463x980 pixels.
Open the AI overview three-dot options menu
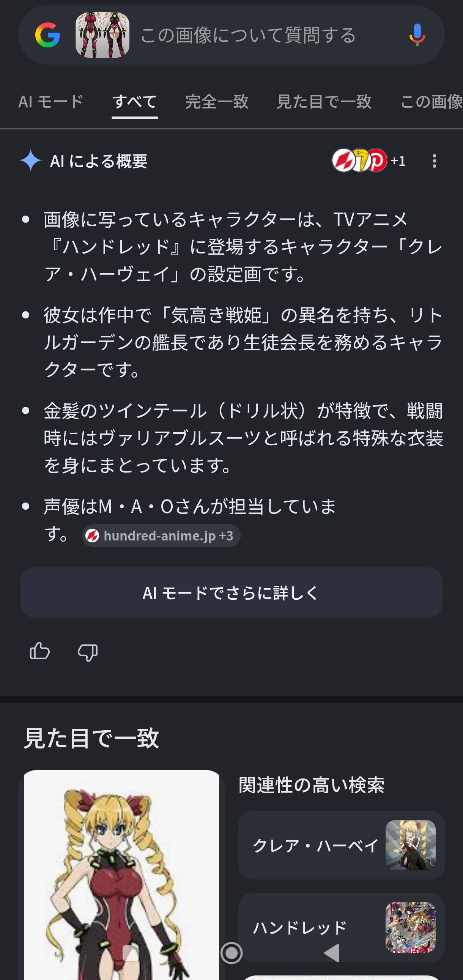[434, 161]
